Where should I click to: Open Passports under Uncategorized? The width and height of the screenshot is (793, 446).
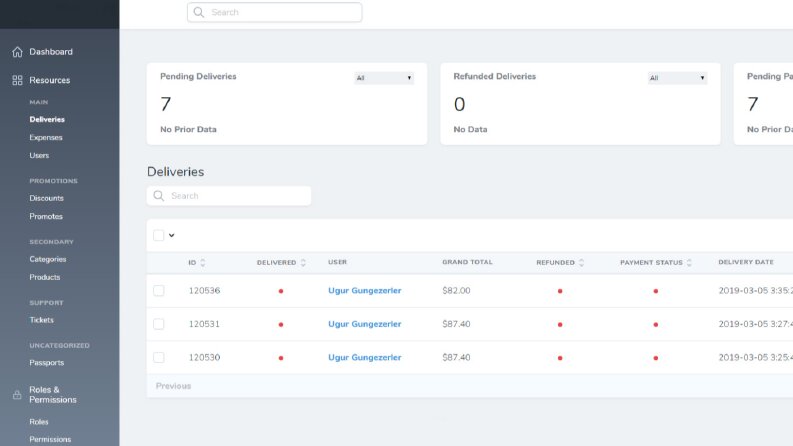[47, 363]
